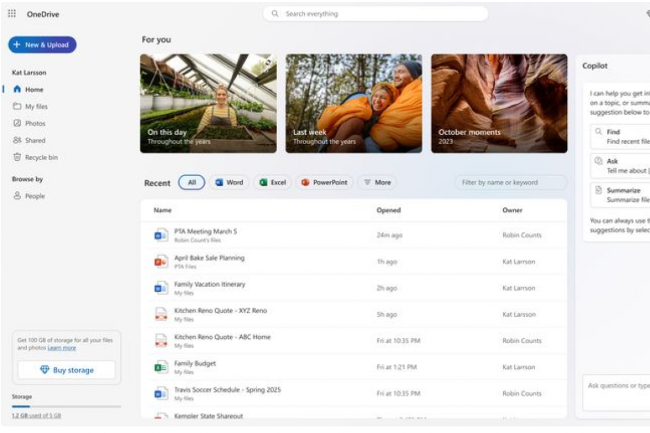Click the Learn more storage link
650x433 pixels.
point(62,348)
